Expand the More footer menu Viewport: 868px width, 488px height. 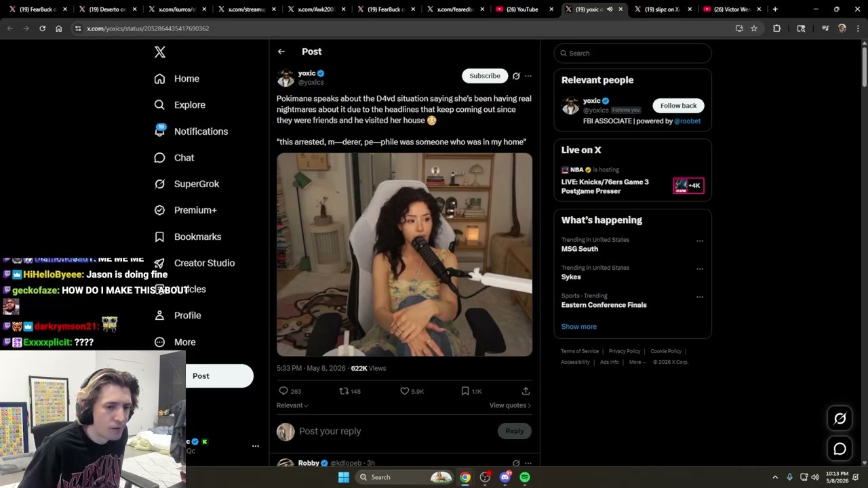pyautogui.click(x=637, y=362)
